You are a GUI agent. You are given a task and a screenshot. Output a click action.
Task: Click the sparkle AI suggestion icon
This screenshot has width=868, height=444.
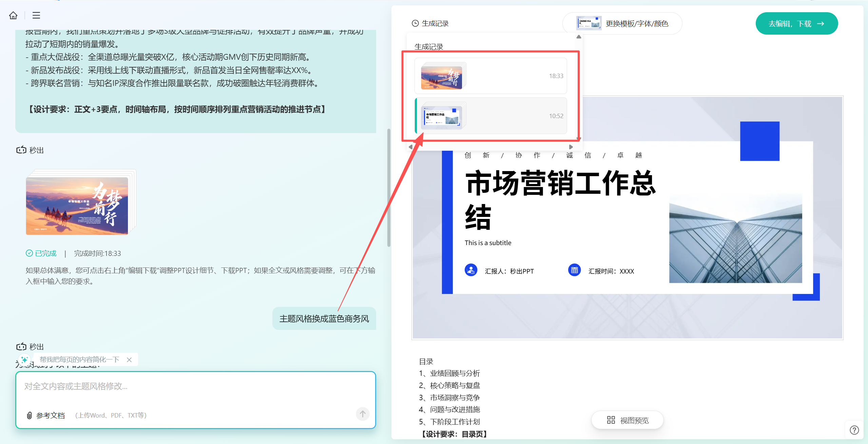(24, 359)
